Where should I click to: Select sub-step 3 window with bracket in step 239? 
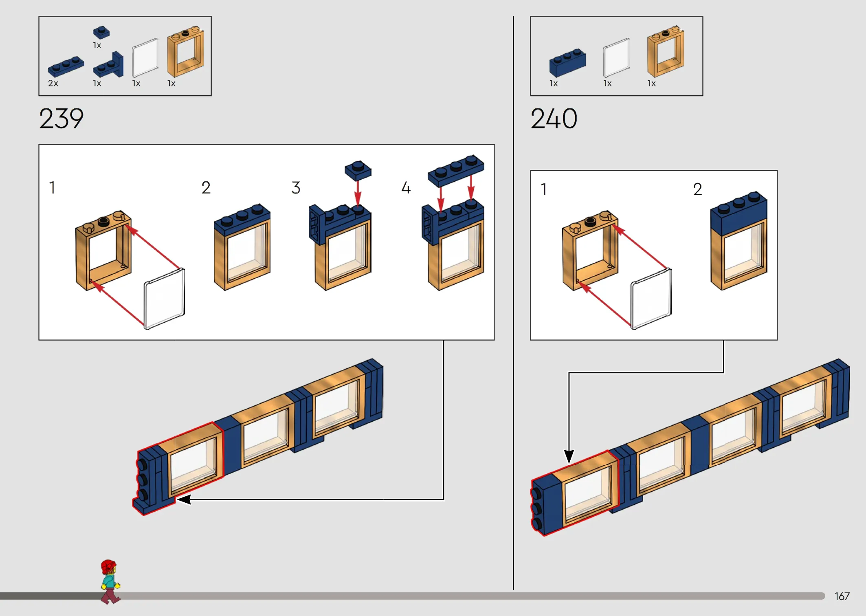click(340, 247)
